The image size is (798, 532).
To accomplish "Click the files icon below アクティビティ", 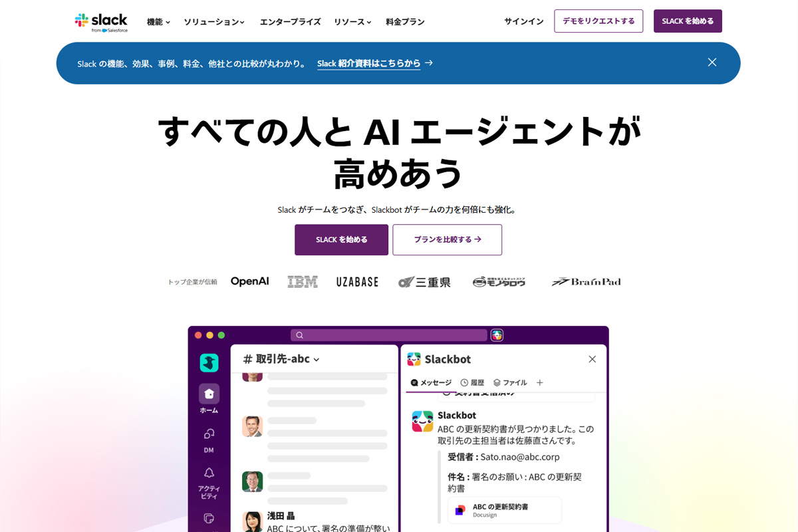I will coord(209,518).
